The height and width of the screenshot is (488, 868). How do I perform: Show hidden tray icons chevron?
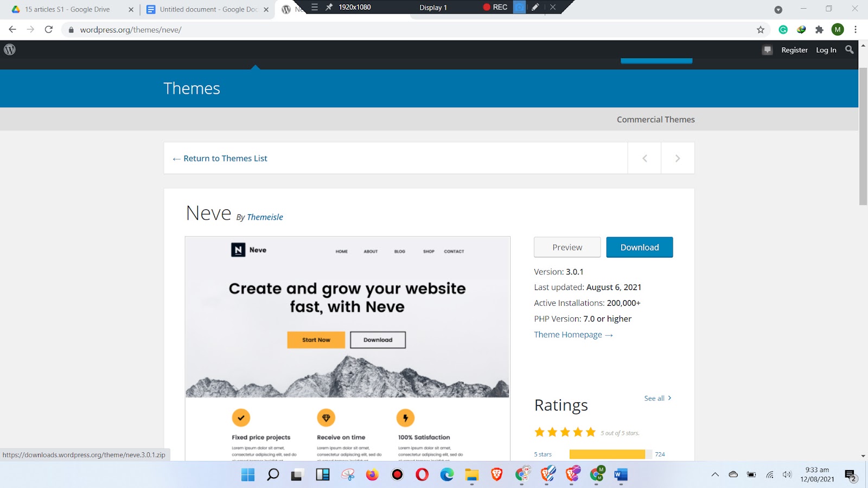tap(715, 474)
